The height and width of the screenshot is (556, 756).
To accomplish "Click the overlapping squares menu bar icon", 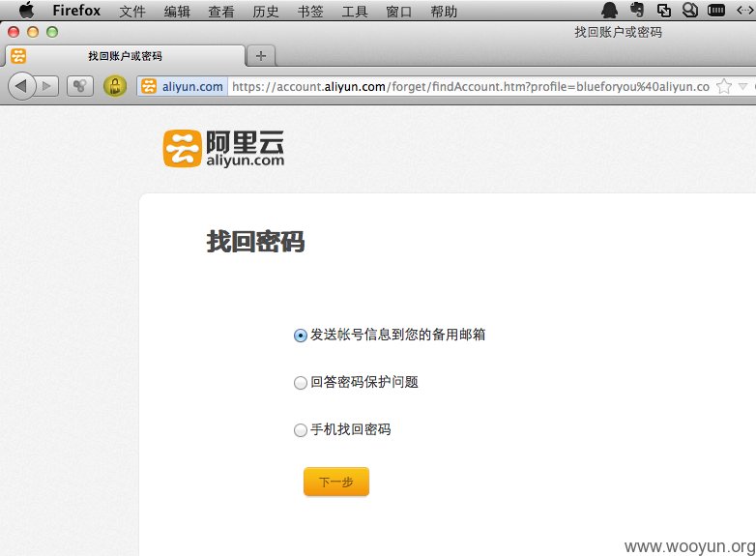I will (664, 10).
